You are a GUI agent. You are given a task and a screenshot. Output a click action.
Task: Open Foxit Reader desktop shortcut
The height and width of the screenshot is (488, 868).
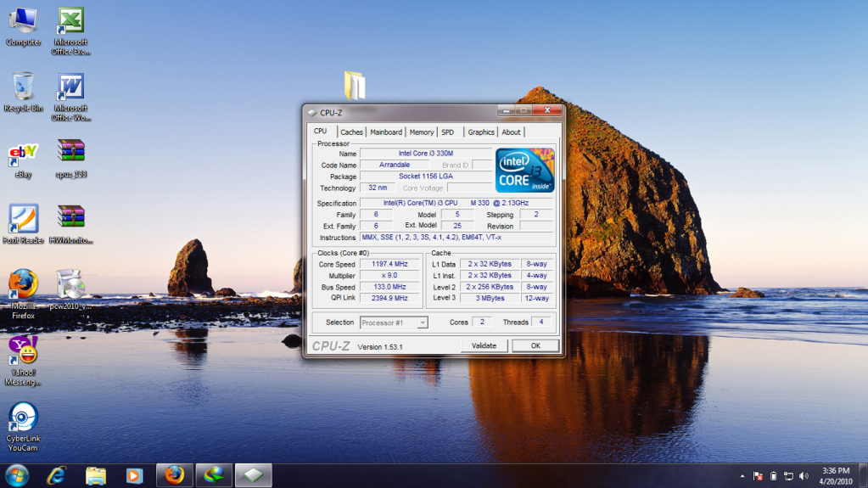23,224
